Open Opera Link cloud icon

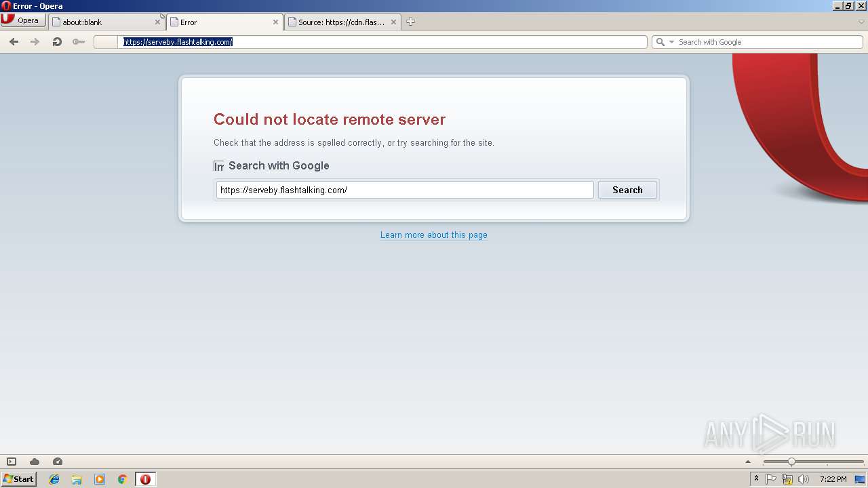[35, 462]
